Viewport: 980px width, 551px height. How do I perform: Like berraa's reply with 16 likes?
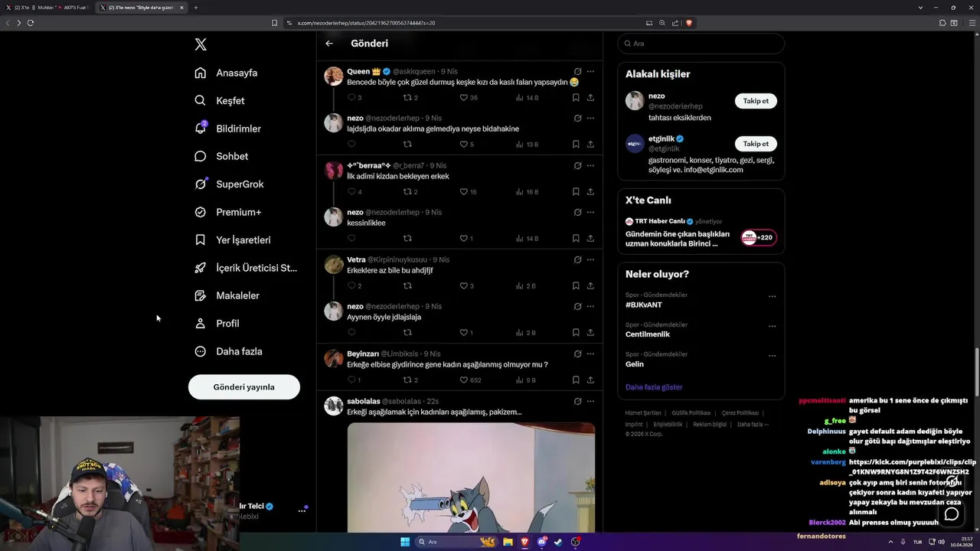468,191
